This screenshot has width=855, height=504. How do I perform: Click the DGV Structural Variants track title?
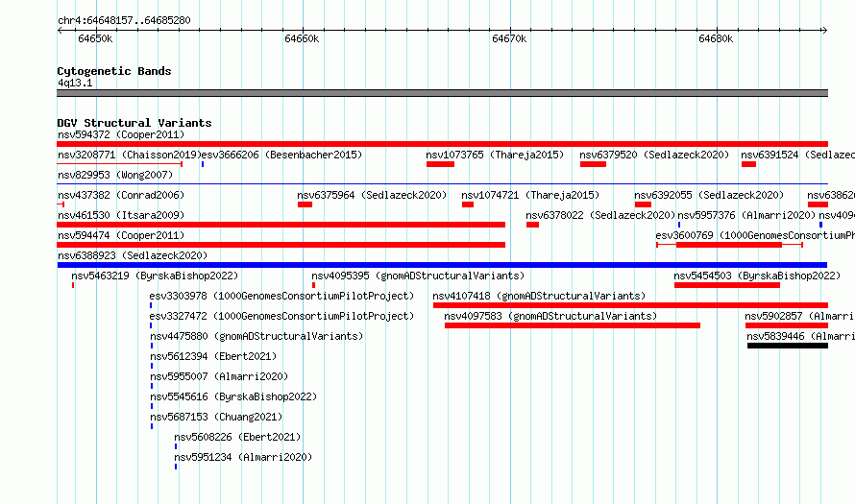pyautogui.click(x=134, y=123)
